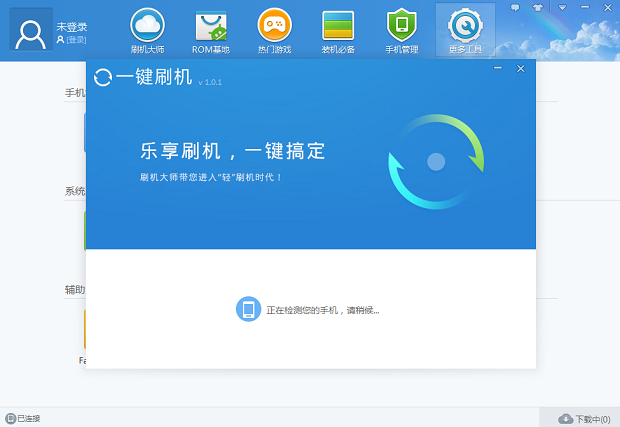This screenshot has height=427, width=620.
Task: Switch to the 刷机大师 tab
Action: pyautogui.click(x=147, y=30)
